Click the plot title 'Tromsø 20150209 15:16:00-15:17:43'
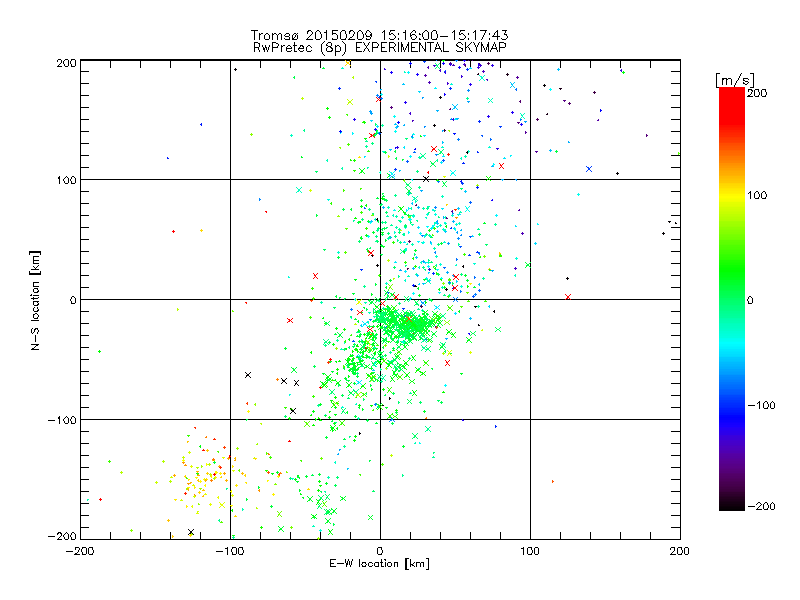Viewport: 800px width, 600px height. pyautogui.click(x=379, y=35)
